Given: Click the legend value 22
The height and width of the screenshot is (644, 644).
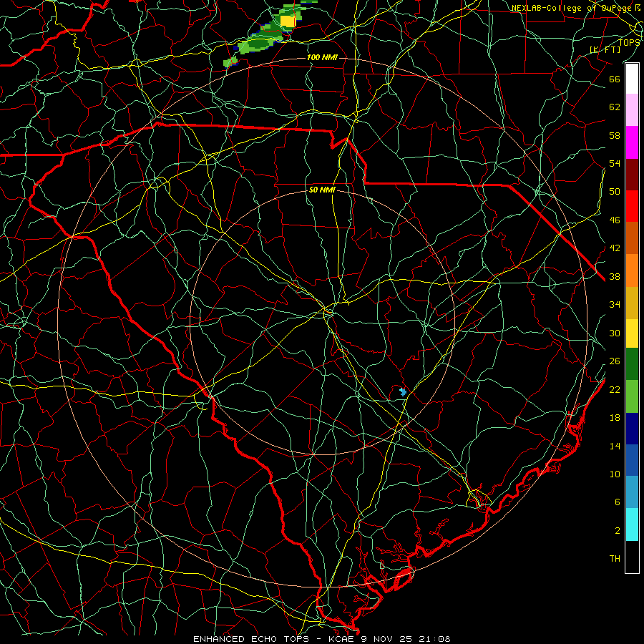Looking at the screenshot, I should tap(615, 389).
